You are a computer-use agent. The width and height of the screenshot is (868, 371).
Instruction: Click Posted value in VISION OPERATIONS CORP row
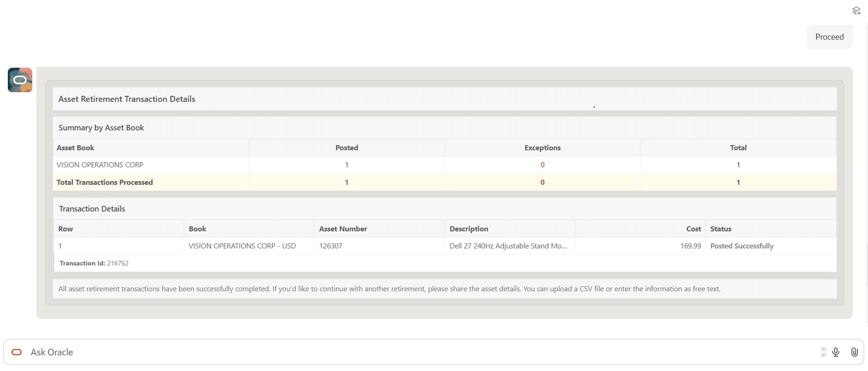click(347, 165)
